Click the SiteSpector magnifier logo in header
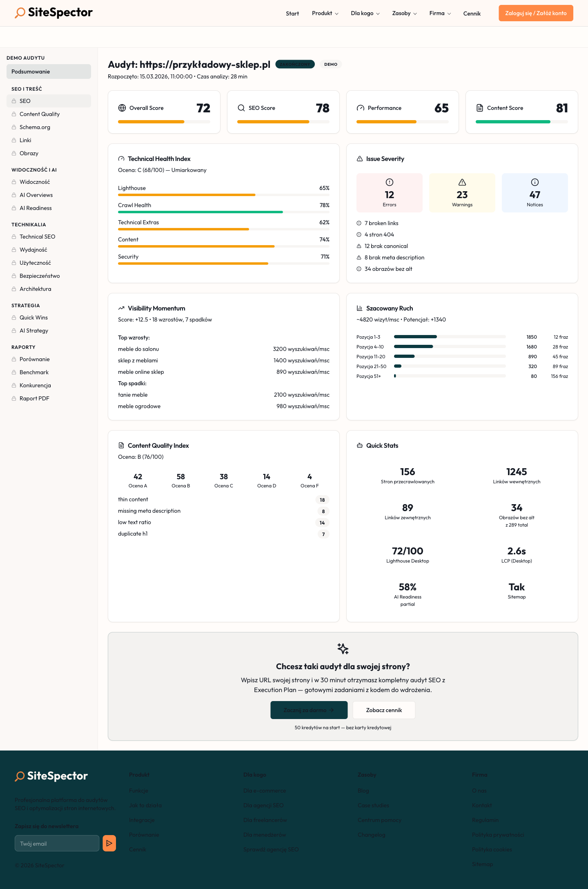588x889 pixels. (20, 13)
